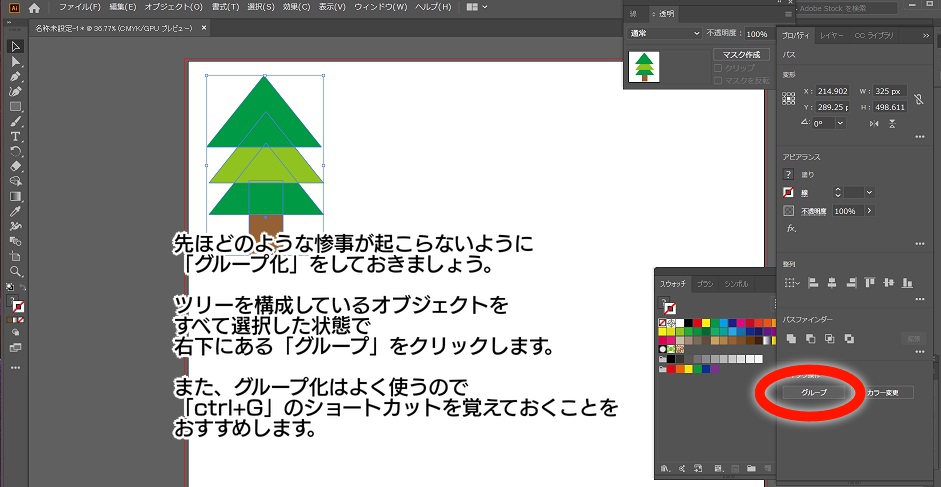Select the Direct Selection tool
Viewport: 941px width, 487px height.
point(16,62)
